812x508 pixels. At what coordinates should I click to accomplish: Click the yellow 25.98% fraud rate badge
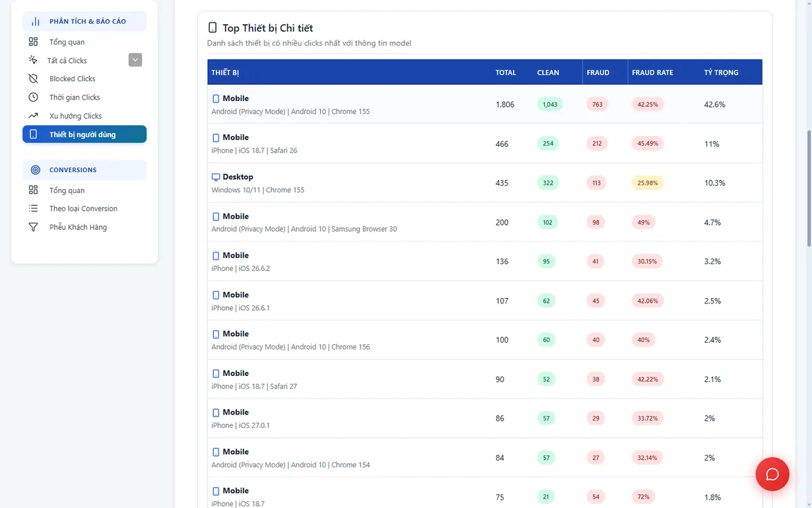point(648,183)
